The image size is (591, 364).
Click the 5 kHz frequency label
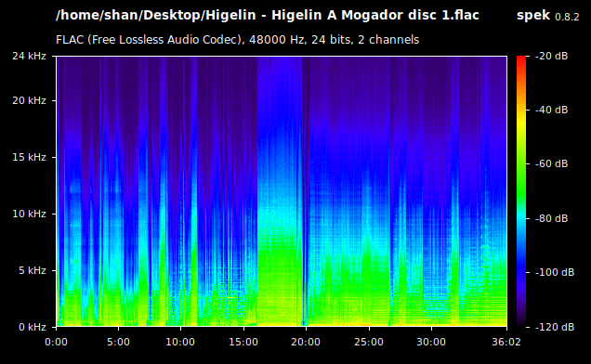coord(32,270)
